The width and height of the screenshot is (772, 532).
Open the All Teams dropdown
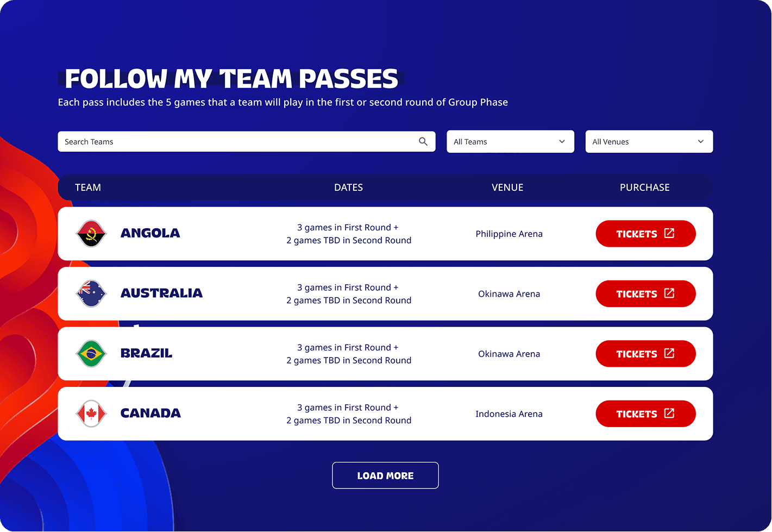point(510,141)
